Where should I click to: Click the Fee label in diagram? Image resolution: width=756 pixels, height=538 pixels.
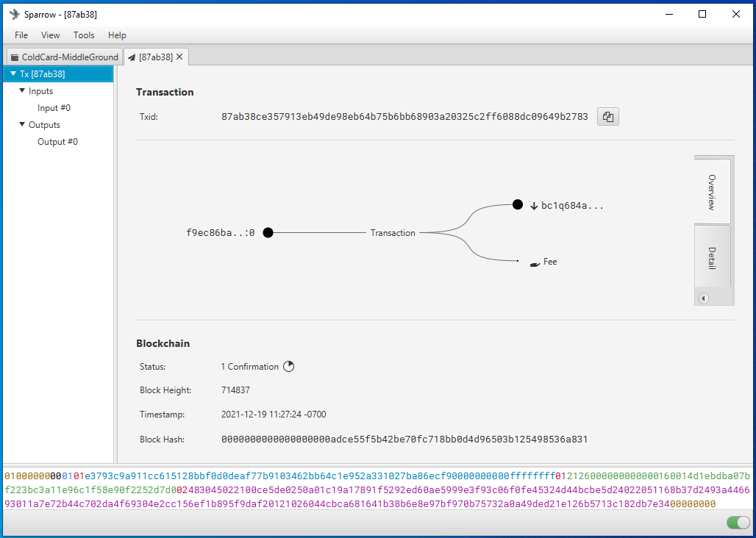coord(550,262)
